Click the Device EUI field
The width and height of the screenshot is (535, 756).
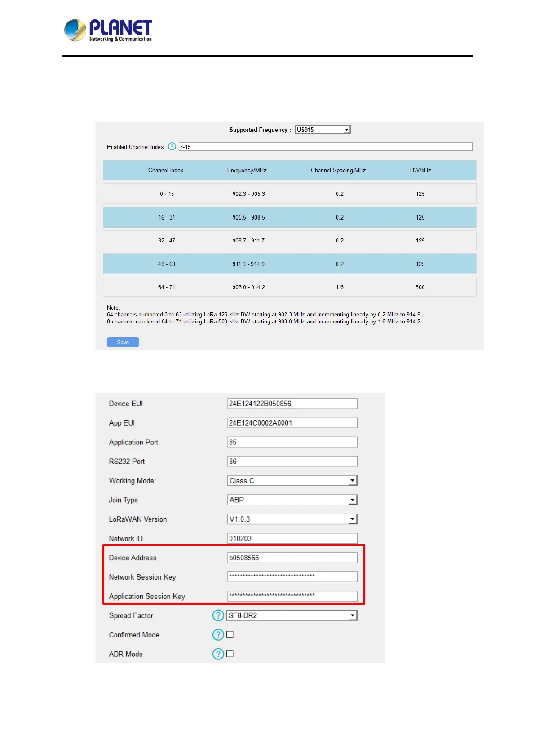coord(292,404)
